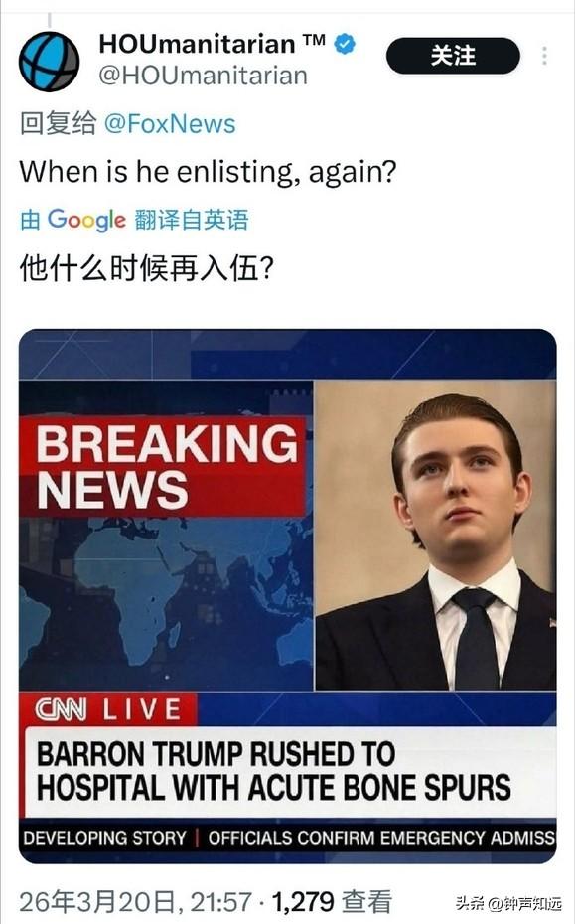The height and width of the screenshot is (924, 575).
Task: Open the @HOUmanitarian handle
Action: tap(203, 77)
